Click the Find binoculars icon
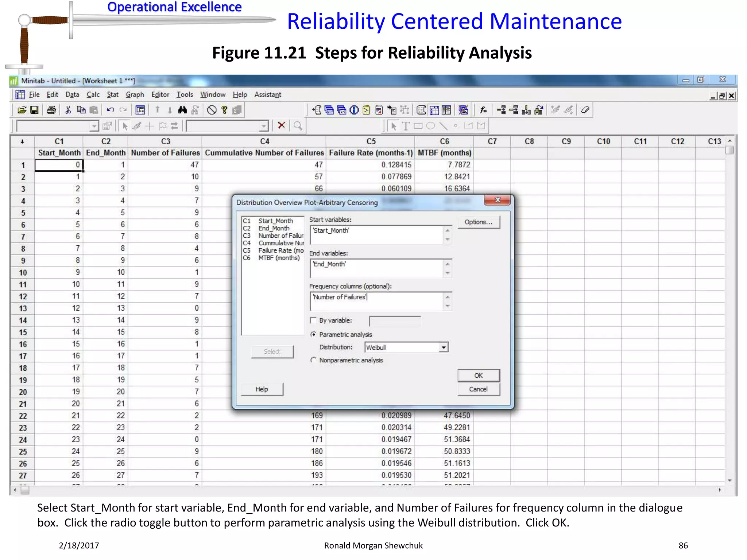The height and width of the screenshot is (560, 747). pyautogui.click(x=182, y=110)
